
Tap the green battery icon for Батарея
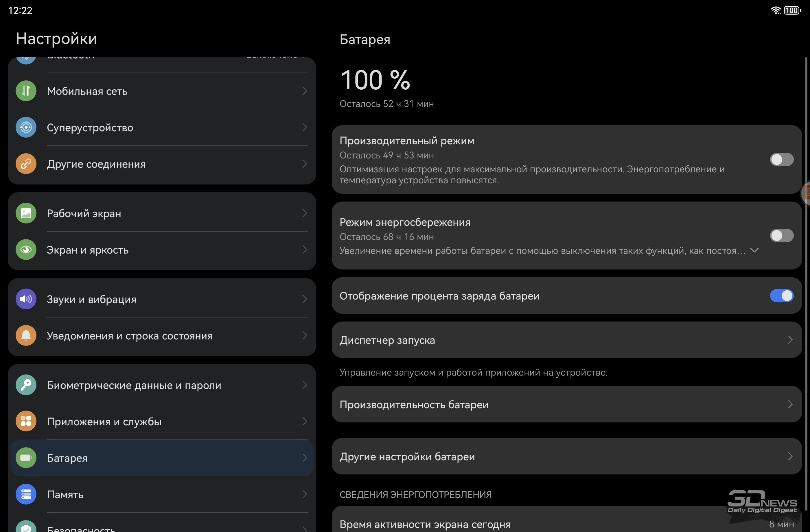[x=26, y=457]
